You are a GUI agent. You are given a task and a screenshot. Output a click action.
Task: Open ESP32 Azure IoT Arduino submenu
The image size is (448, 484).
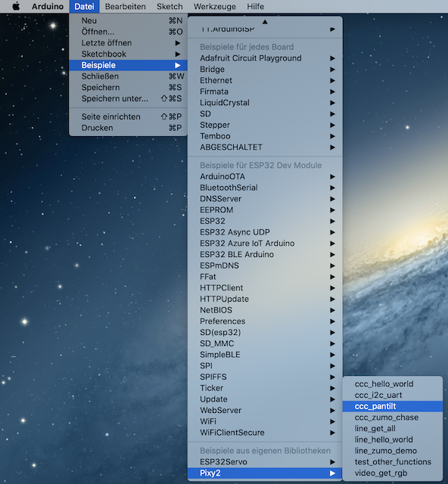pos(265,244)
